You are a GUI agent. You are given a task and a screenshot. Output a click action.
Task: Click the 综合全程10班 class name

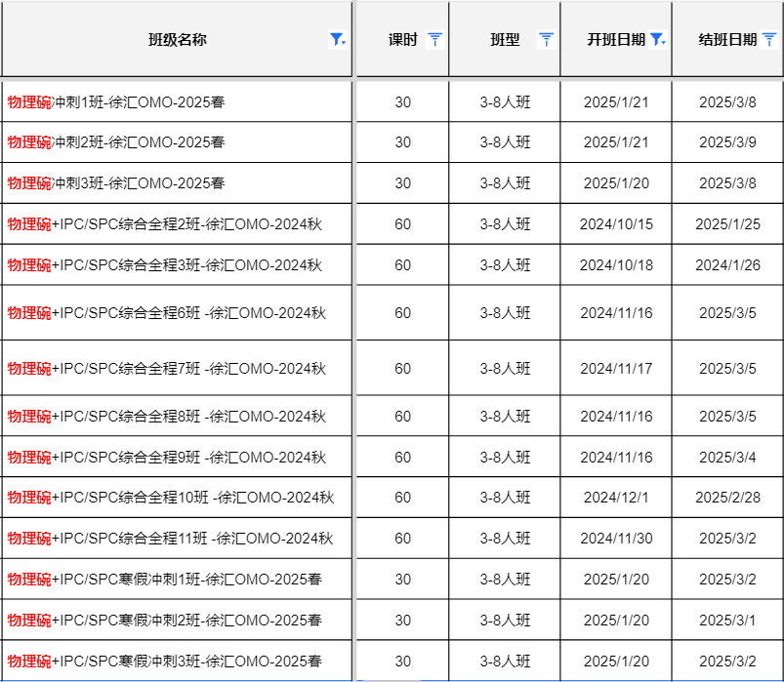tap(170, 498)
